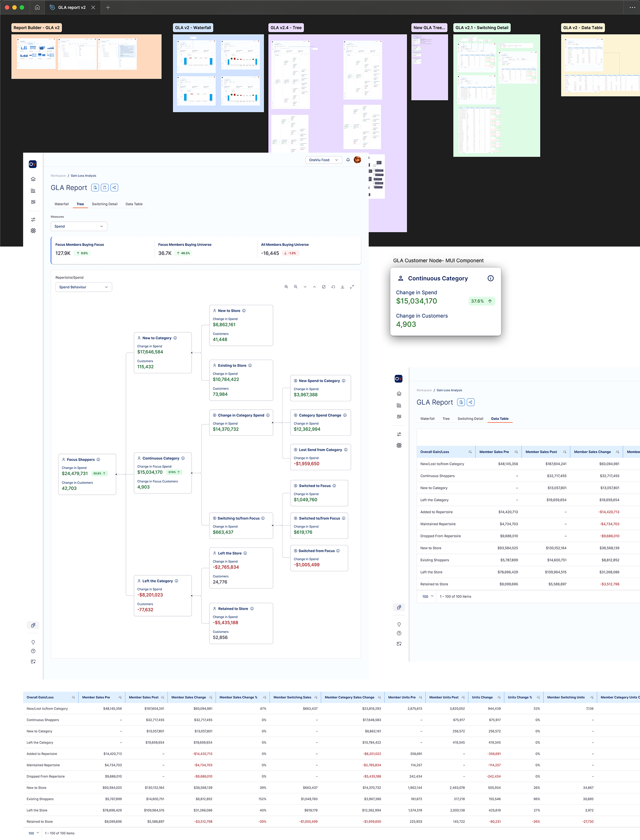Viewport: 640px width, 840px height.
Task: Click info icon on enlarged Continuous Category card
Action: pos(491,278)
